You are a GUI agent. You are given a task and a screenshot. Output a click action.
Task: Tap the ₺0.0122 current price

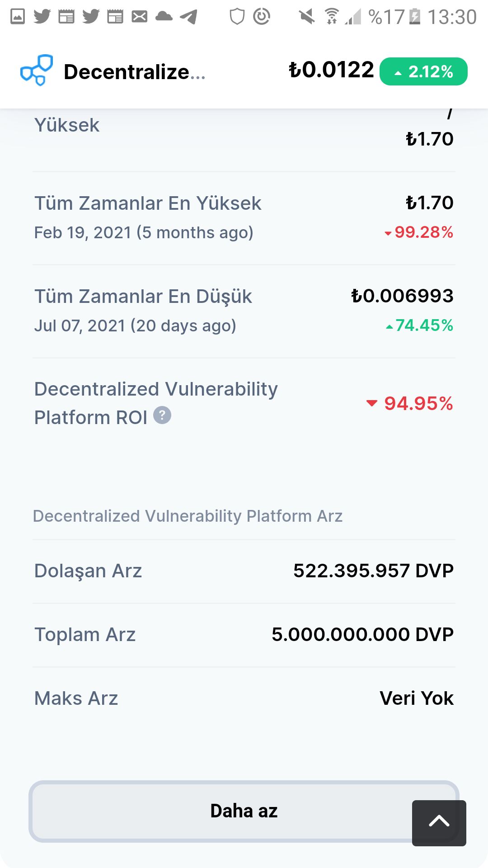coord(331,70)
